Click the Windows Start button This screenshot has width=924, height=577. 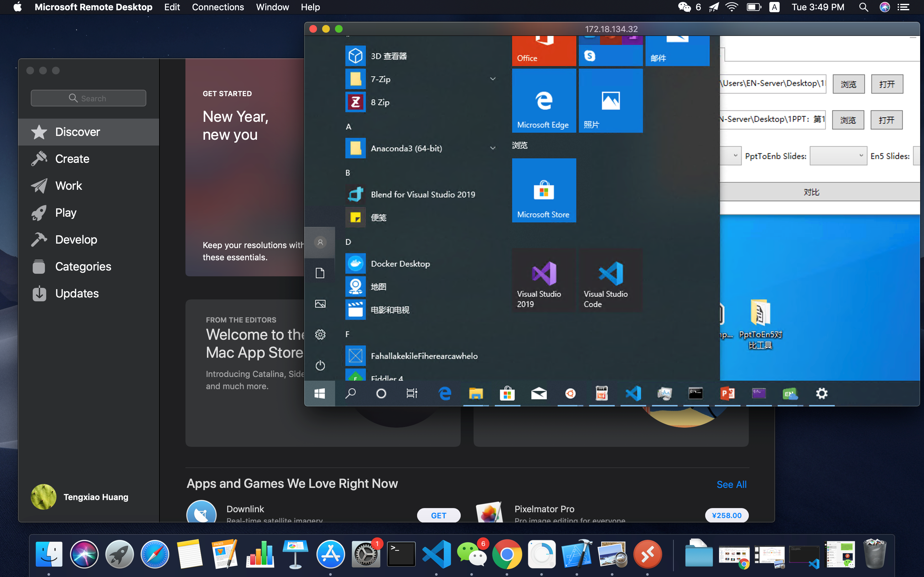(320, 393)
